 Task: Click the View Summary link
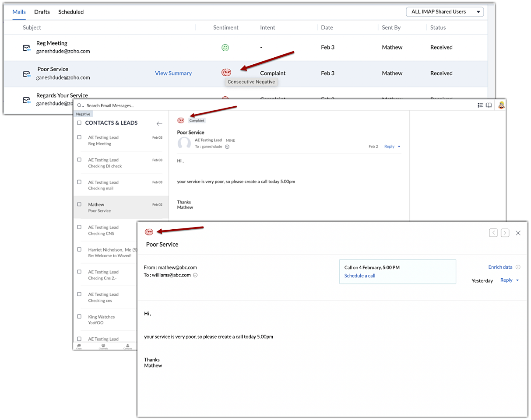(x=173, y=73)
